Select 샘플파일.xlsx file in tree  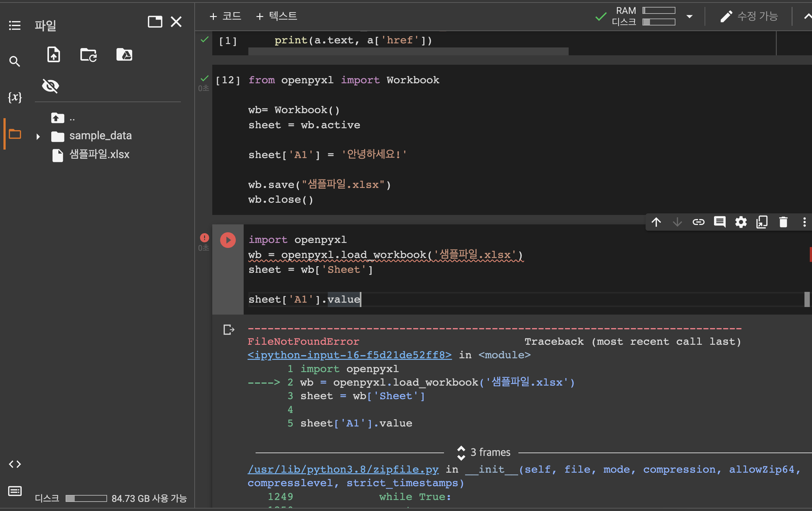99,155
